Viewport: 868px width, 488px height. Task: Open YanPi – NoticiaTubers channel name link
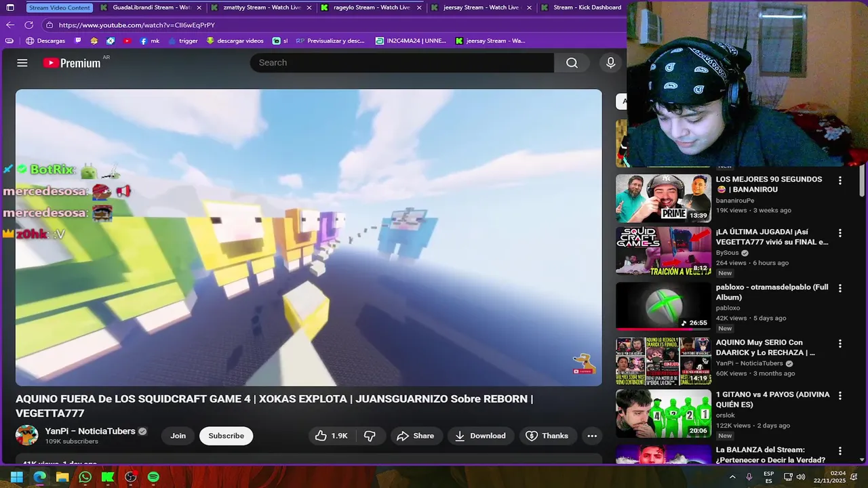point(90,431)
